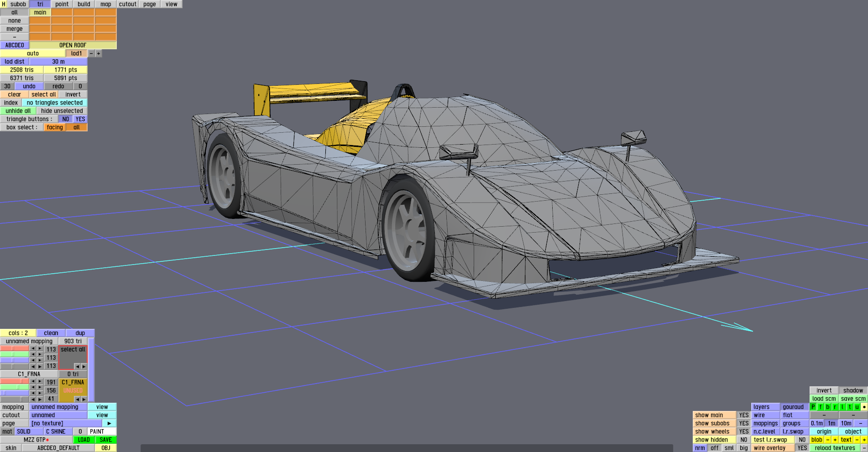Open the unnamed cutout selector

pyautogui.click(x=58, y=415)
